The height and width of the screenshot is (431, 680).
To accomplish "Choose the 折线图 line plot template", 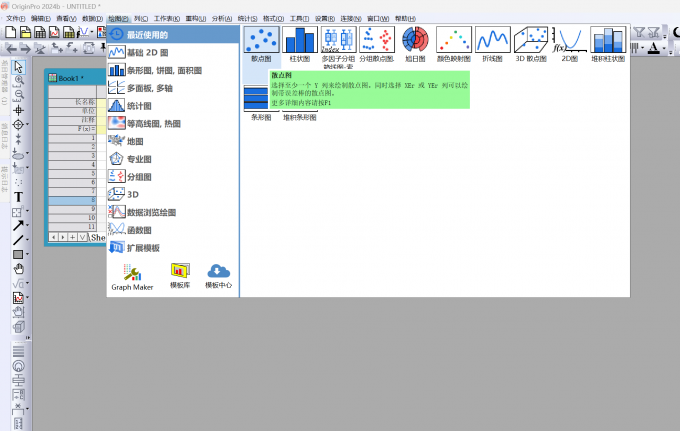I will point(492,44).
